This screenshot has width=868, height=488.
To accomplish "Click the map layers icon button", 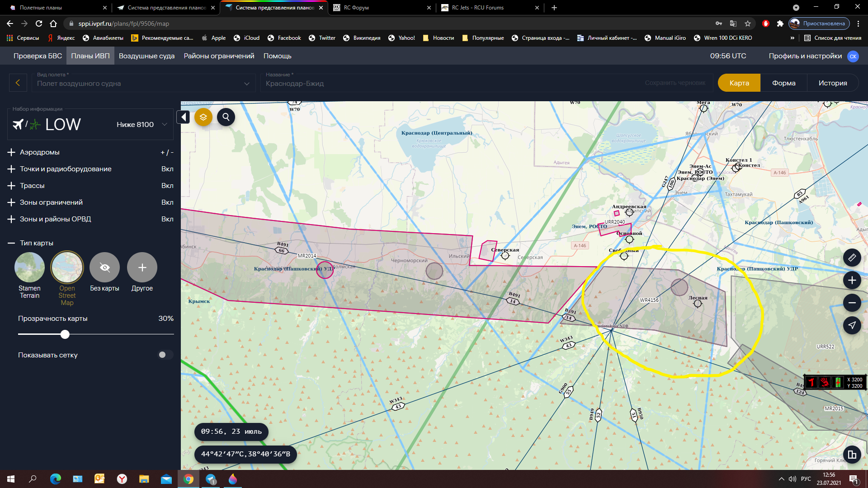I will coord(203,117).
